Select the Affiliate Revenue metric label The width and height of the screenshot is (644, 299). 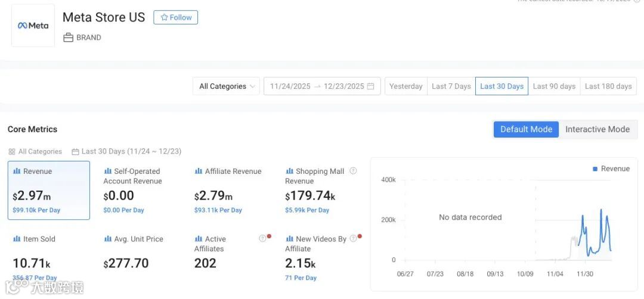pos(233,172)
